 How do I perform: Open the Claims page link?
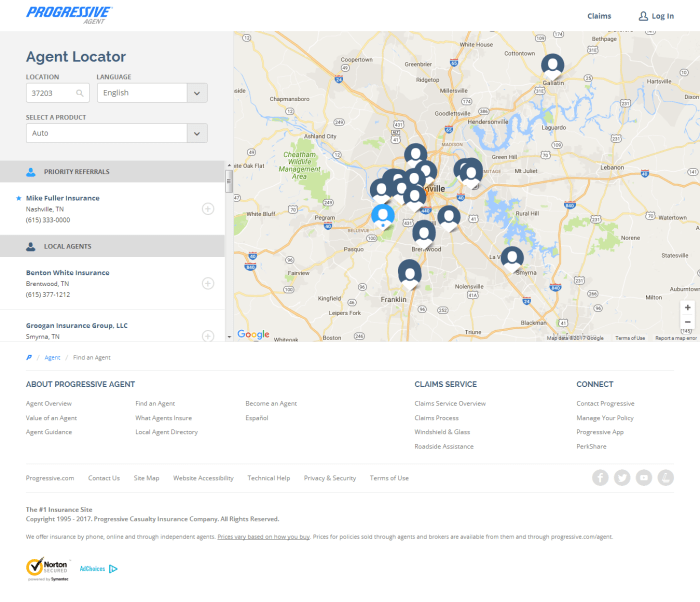(x=599, y=16)
